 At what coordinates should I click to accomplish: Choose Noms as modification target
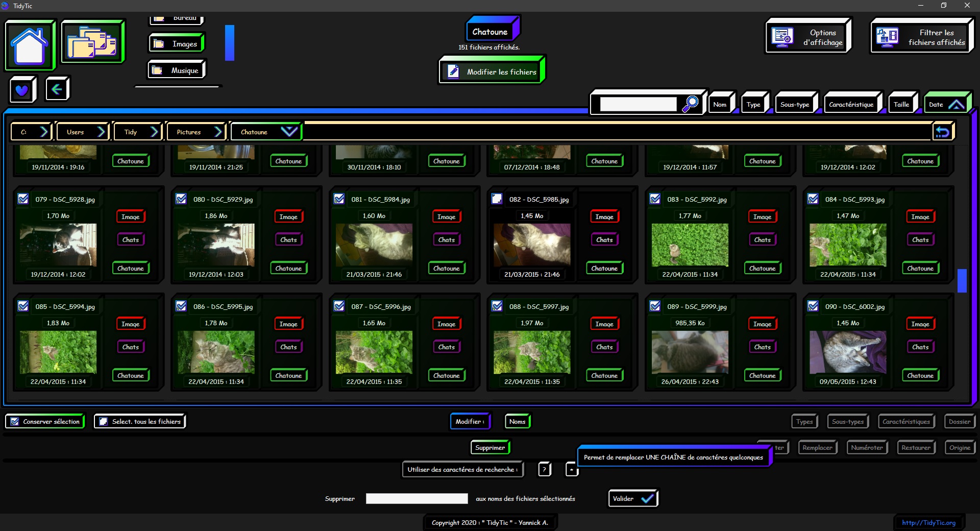[x=517, y=421]
